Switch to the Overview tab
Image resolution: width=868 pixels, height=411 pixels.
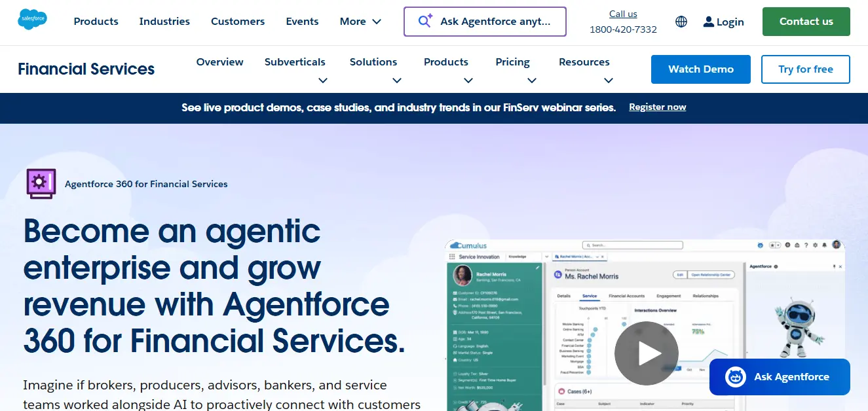[219, 62]
